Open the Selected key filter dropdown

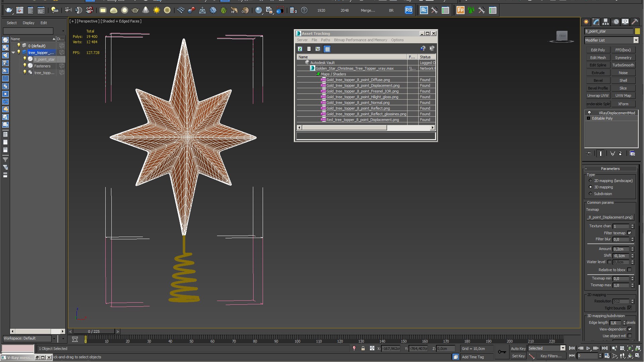point(563,348)
